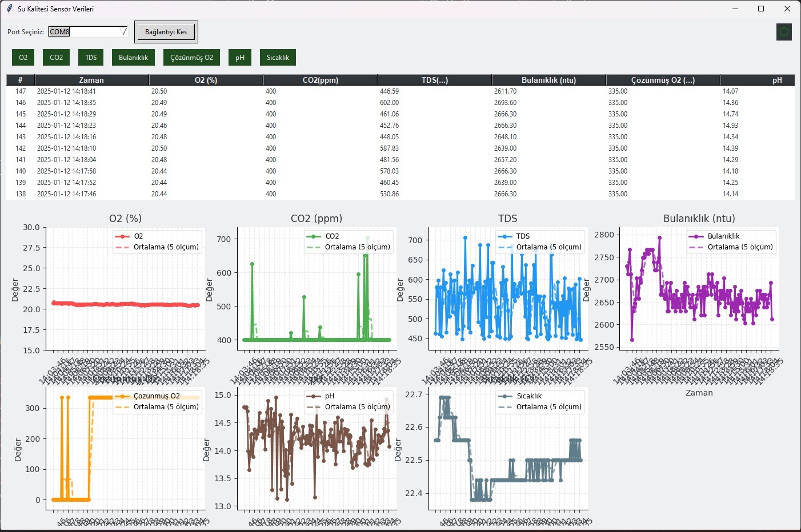Click the Port Seçiniz label

click(x=26, y=32)
